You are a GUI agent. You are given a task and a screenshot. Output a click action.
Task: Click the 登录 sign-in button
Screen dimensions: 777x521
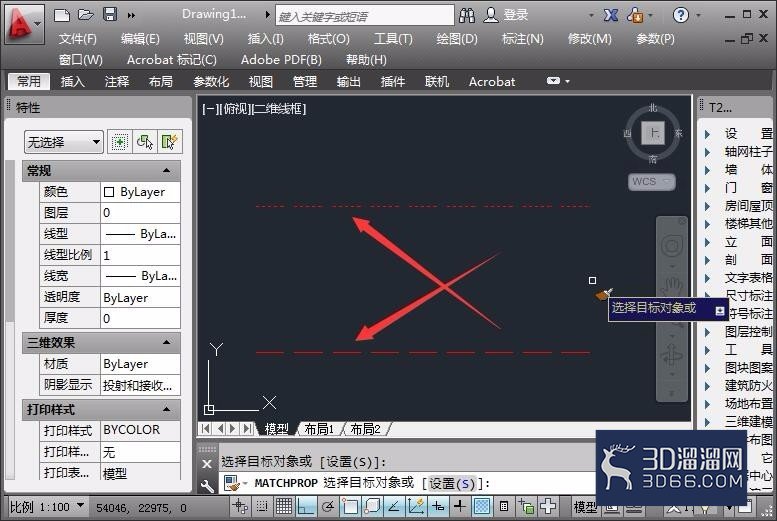pos(506,15)
